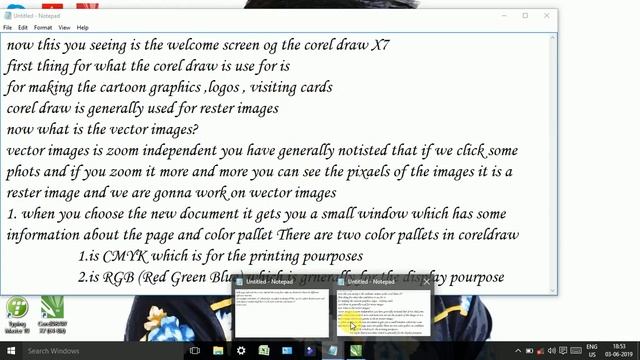
Task: Click the word 'coreldraw' ending the line
Action: [489, 235]
